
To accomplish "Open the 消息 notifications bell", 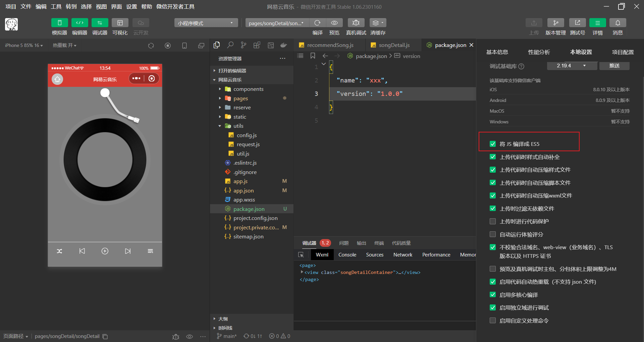I will 618,23.
